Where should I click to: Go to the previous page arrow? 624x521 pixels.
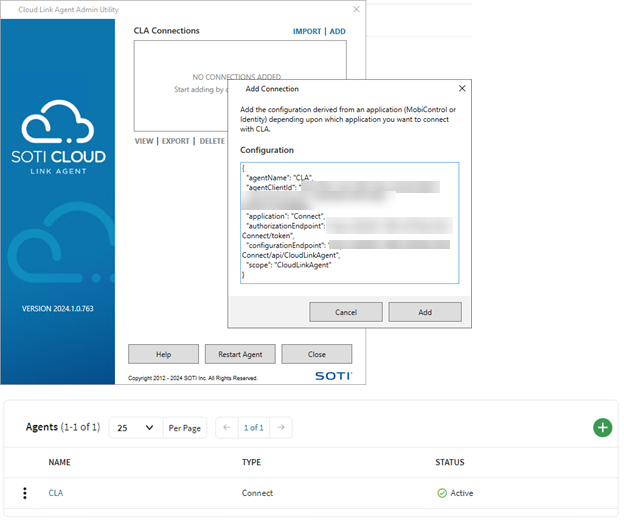(227, 428)
